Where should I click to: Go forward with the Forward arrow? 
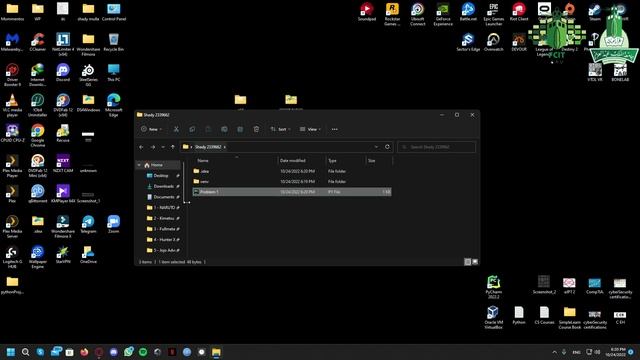(x=153, y=147)
